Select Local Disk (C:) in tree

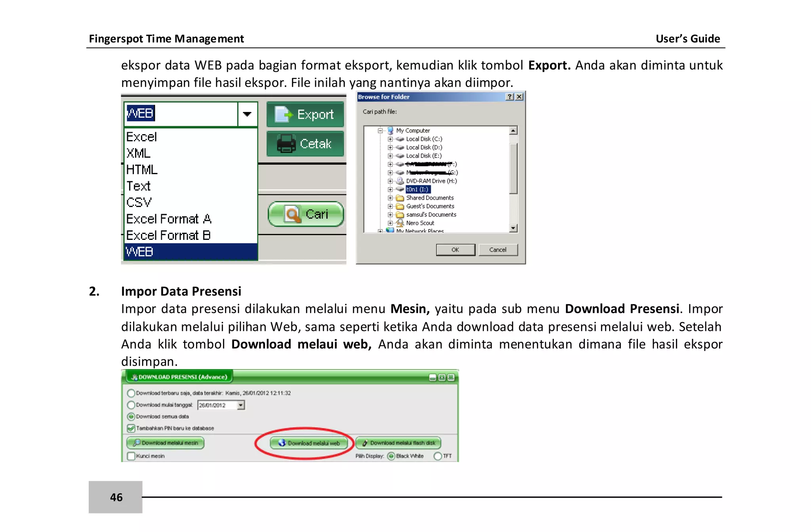coord(424,139)
